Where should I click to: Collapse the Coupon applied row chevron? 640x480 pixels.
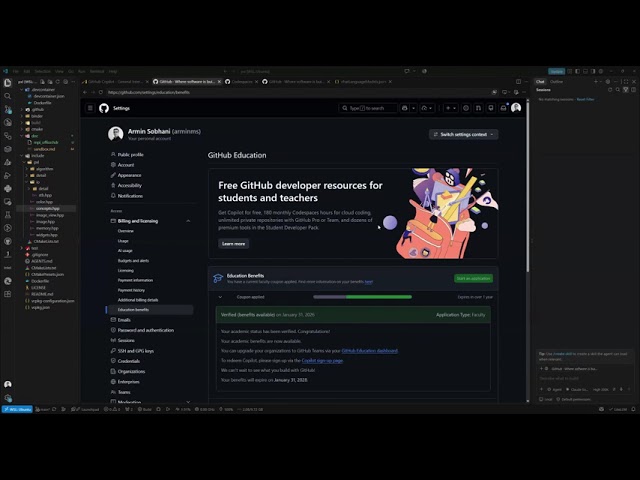click(x=220, y=297)
